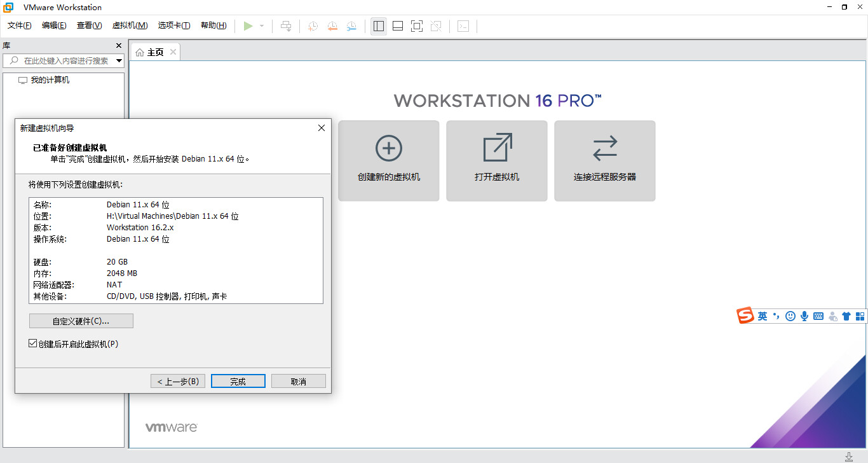Click the take snapshot clock icon

[313, 26]
